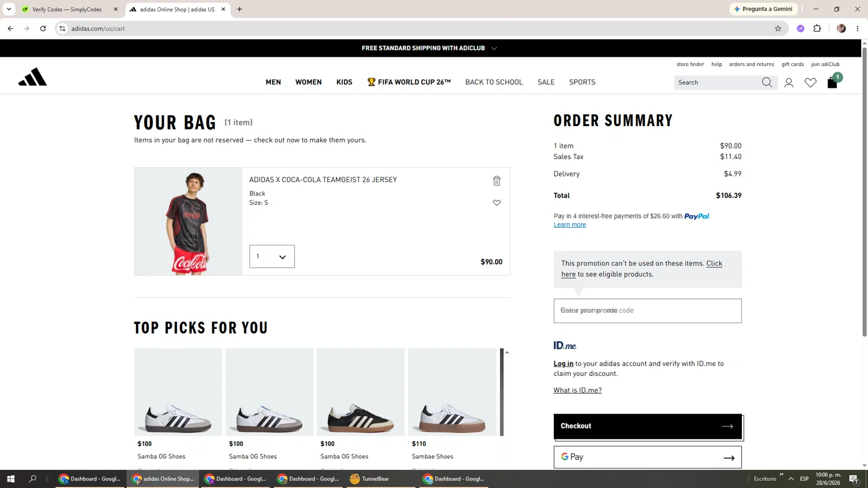Image resolution: width=868 pixels, height=488 pixels.
Task: Expand free shipping banner chevron
Action: [494, 49]
